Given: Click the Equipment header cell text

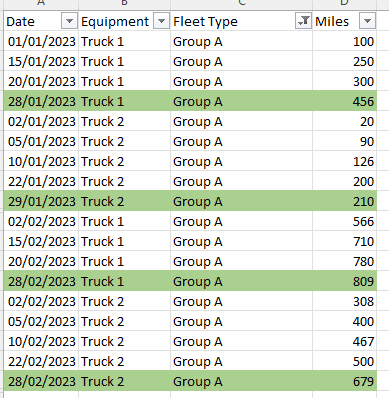Looking at the screenshot, I should pos(115,21).
